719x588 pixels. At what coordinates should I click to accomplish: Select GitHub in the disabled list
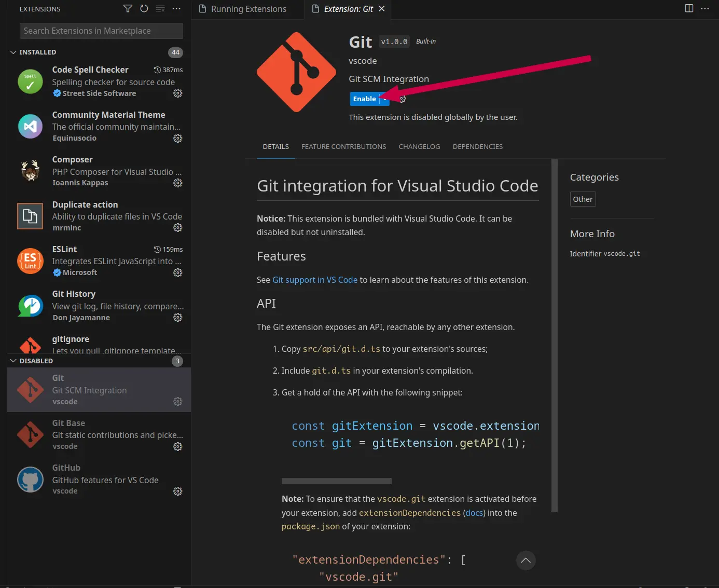pos(99,480)
